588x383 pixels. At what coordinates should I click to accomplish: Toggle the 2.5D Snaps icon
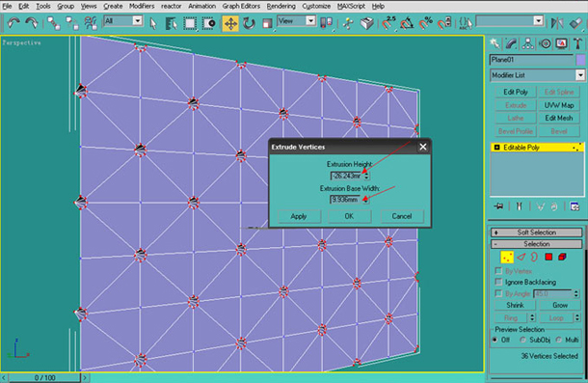[388, 23]
